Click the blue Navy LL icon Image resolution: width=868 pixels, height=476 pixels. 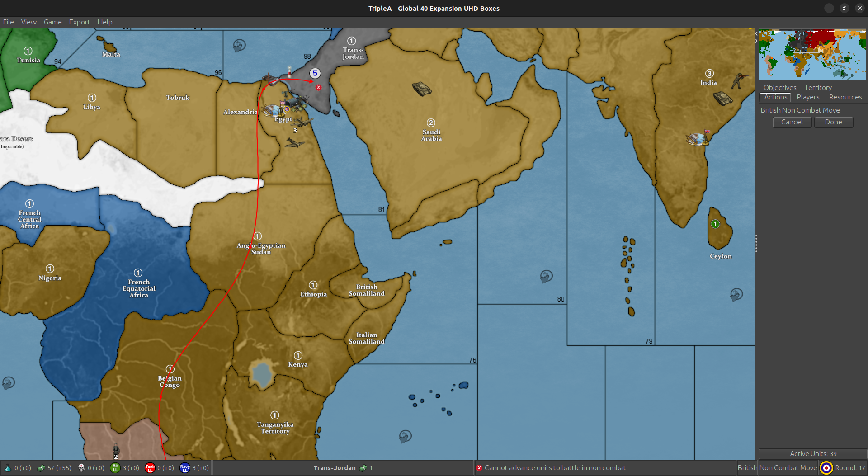point(185,468)
